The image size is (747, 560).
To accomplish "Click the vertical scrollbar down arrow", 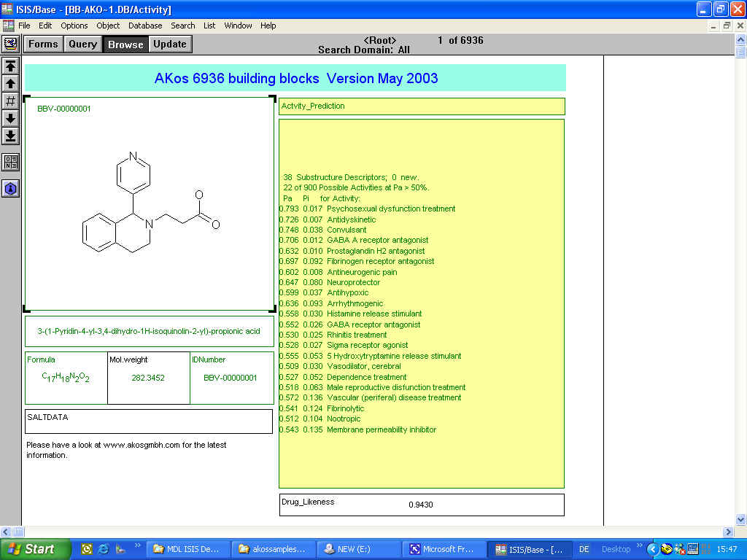I will click(x=741, y=519).
